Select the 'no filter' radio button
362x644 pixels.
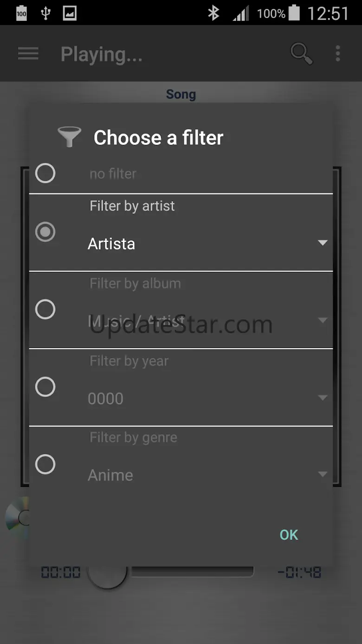45,173
